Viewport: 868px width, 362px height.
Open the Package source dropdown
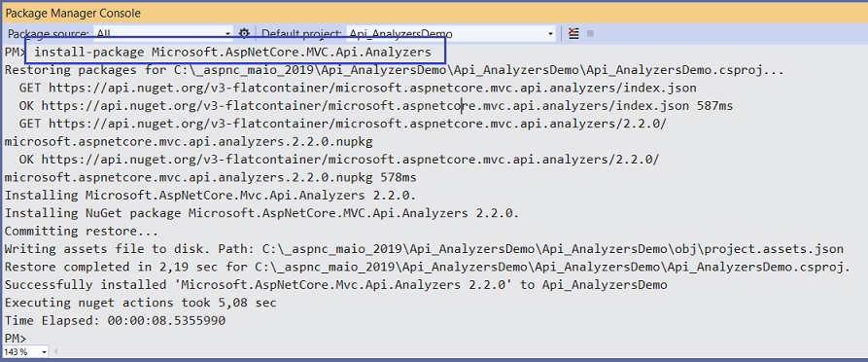point(163,33)
